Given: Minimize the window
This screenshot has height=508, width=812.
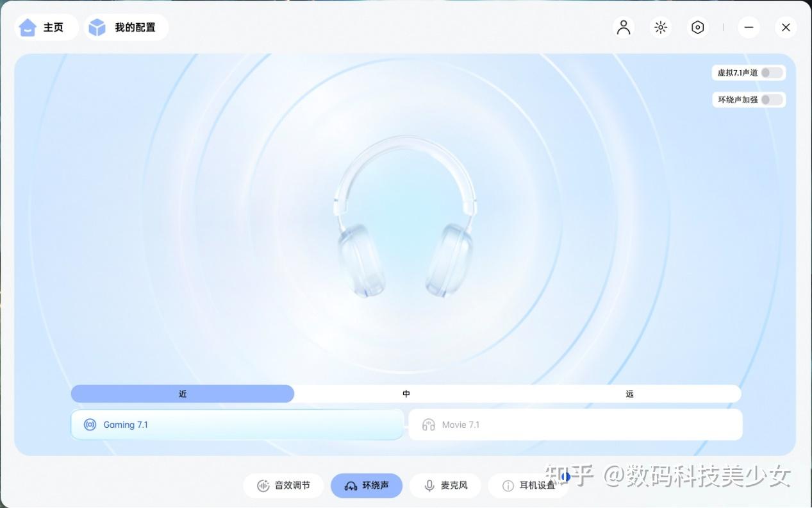Looking at the screenshot, I should [x=749, y=27].
